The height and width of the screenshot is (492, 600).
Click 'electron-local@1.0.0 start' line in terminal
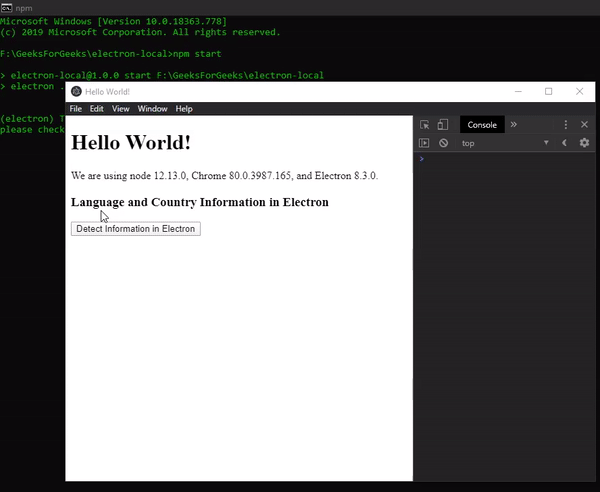[x=162, y=75]
